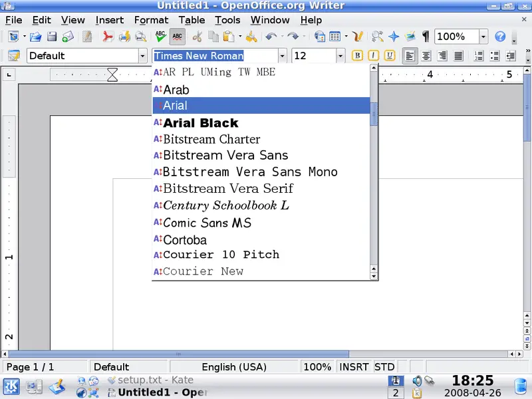Pick Century Schoolbook L font
Viewport: 532px width, 399px height.
click(x=261, y=205)
